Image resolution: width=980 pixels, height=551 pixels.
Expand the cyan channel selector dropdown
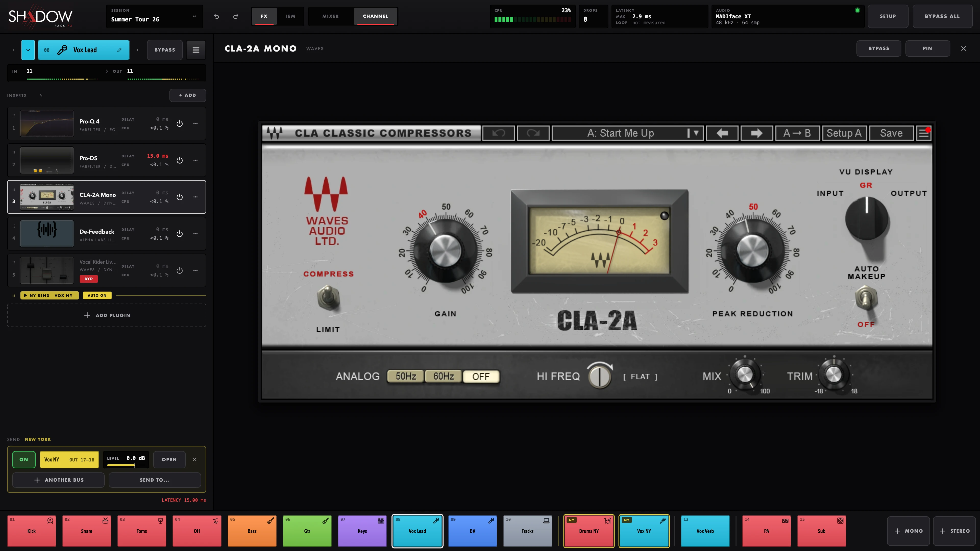pyautogui.click(x=28, y=50)
